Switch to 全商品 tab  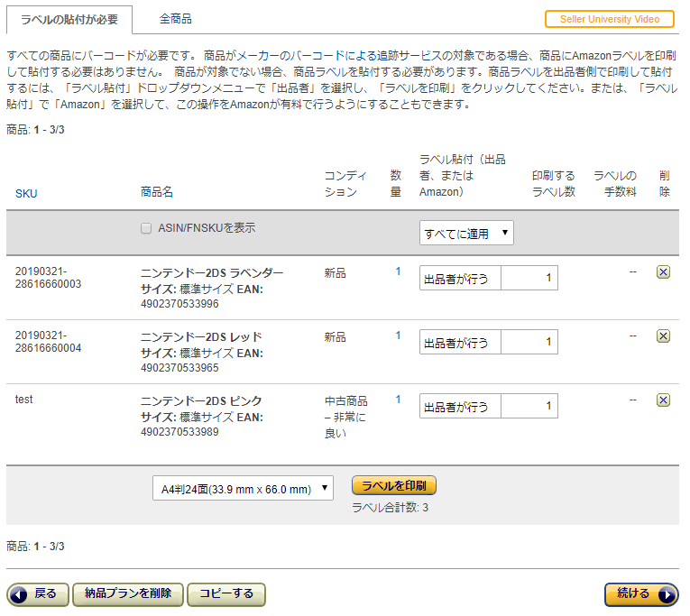(x=175, y=19)
